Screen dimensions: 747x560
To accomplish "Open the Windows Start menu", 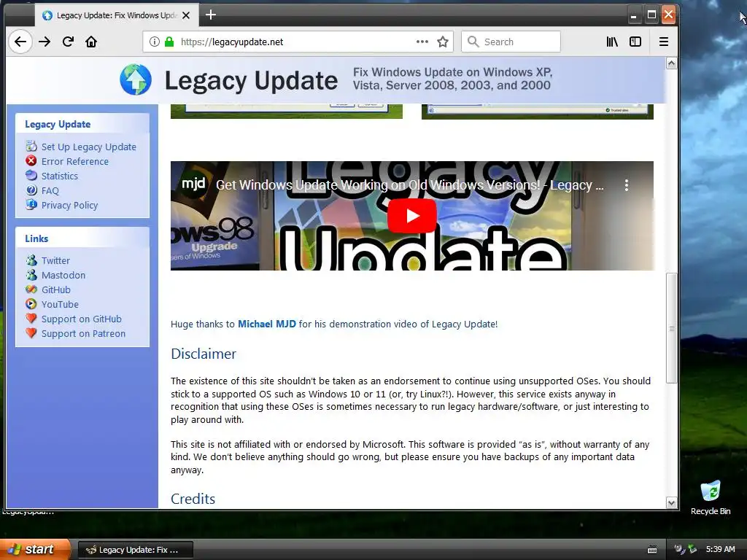I will 35,549.
